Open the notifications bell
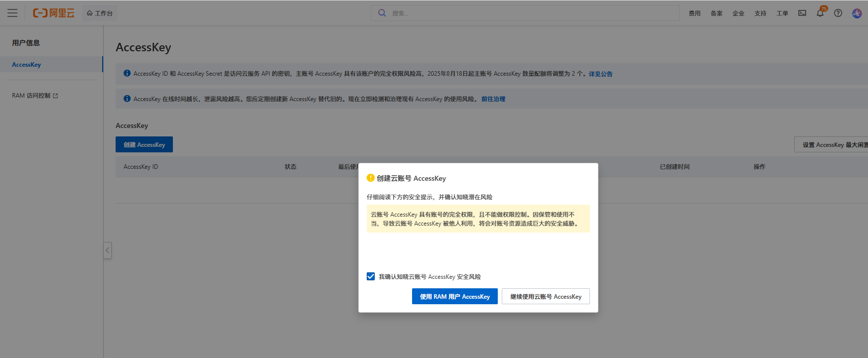Screen dimensions: 868x358 820,13
